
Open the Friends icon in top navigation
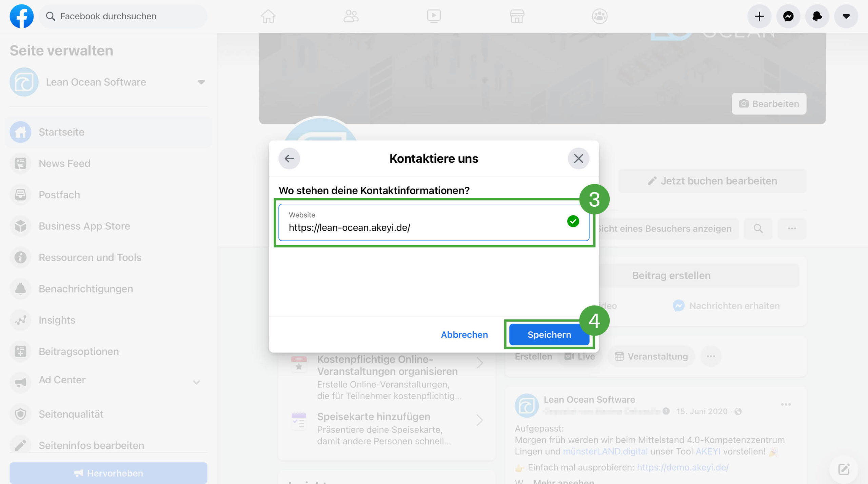coord(351,16)
